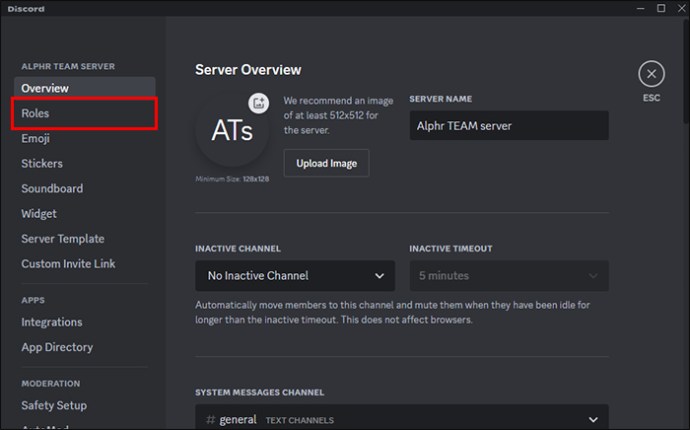Click the Upload Image button
Screen dimensions: 690x430
tap(327, 163)
